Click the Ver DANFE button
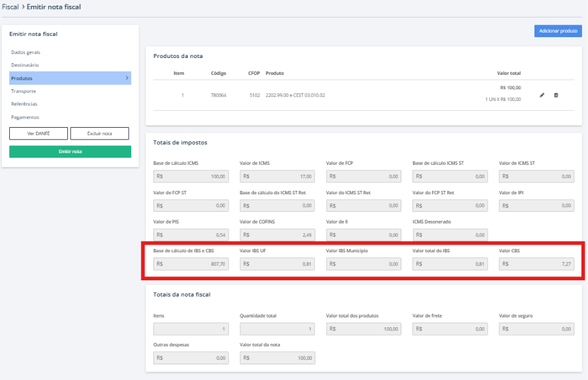 coord(39,134)
